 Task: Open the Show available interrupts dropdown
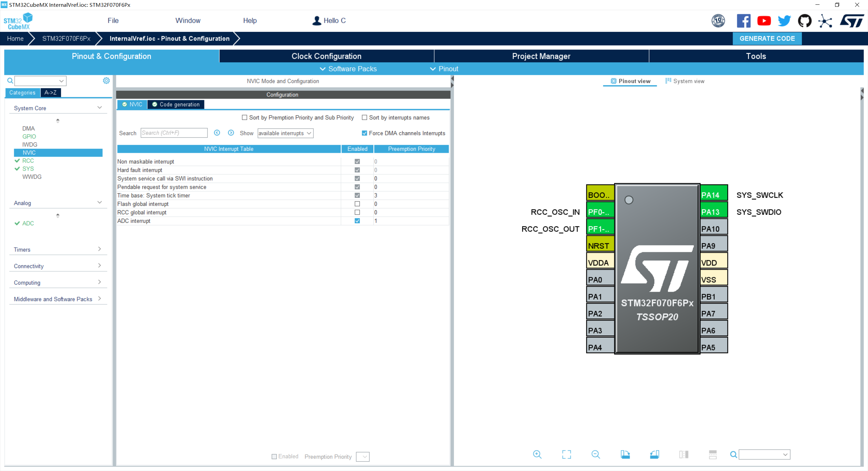pyautogui.click(x=285, y=133)
